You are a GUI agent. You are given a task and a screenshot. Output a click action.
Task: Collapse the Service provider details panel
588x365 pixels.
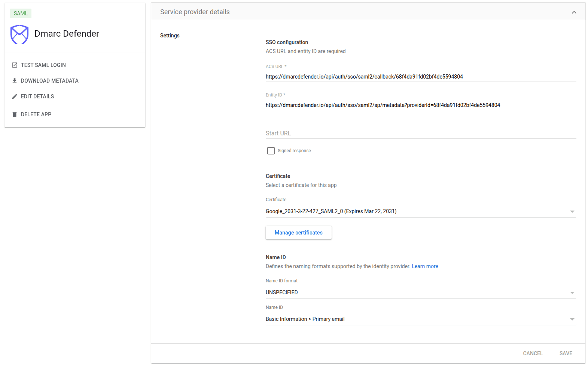click(x=574, y=12)
